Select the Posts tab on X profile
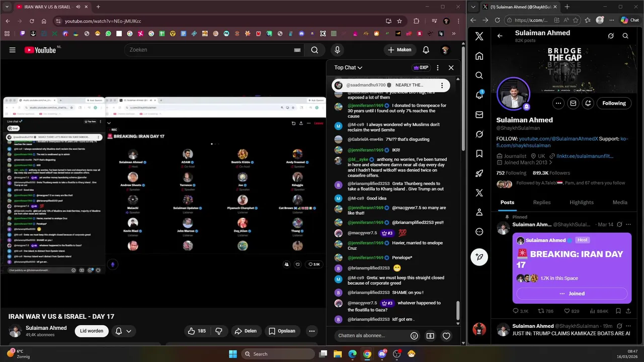This screenshot has width=644, height=362. [x=507, y=202]
